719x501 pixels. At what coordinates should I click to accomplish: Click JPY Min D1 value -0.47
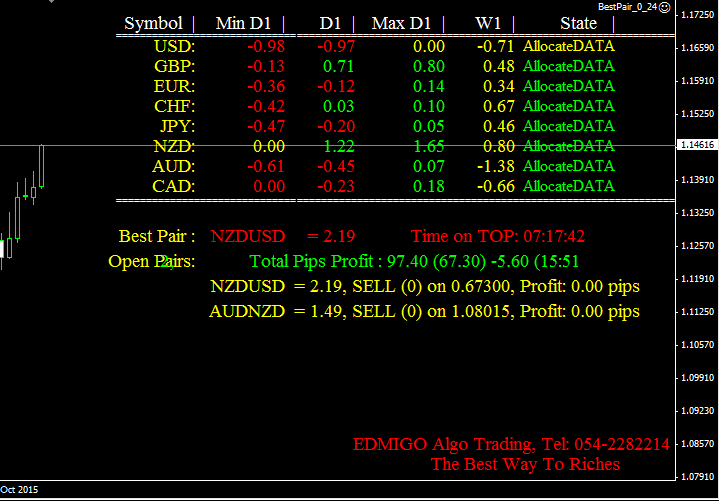pyautogui.click(x=266, y=126)
